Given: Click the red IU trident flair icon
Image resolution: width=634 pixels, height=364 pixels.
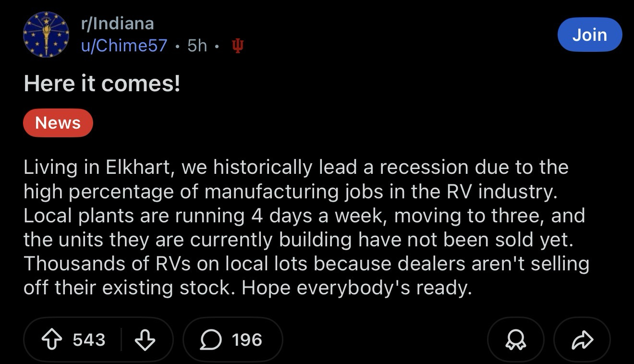Looking at the screenshot, I should (236, 46).
